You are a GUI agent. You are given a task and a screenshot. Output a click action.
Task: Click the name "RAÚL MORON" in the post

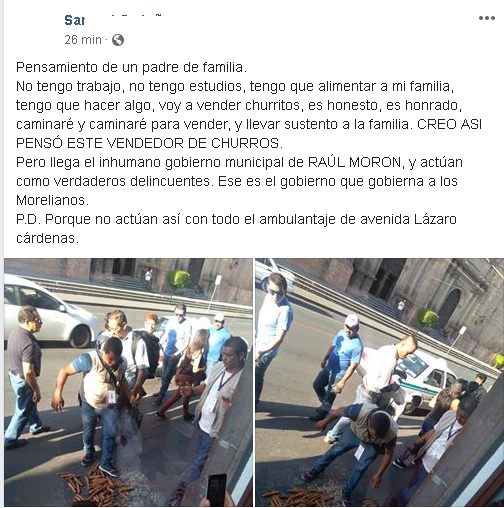[x=354, y=162]
